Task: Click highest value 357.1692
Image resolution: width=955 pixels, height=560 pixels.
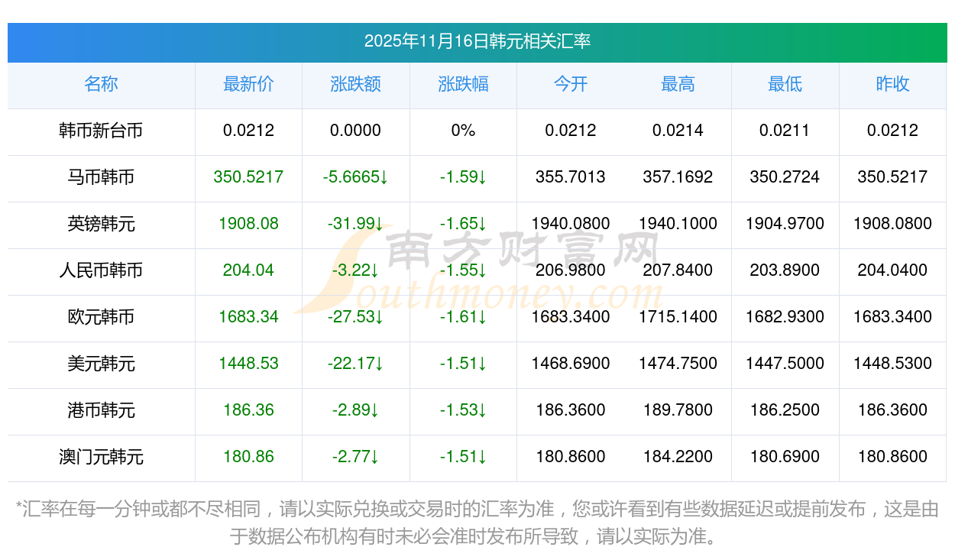Action: pyautogui.click(x=678, y=177)
